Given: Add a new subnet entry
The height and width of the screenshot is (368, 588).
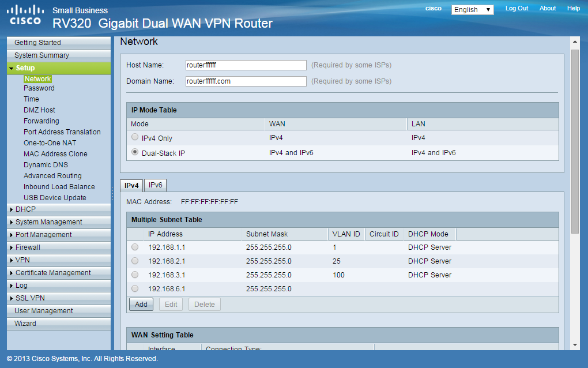Looking at the screenshot, I should click(x=141, y=304).
